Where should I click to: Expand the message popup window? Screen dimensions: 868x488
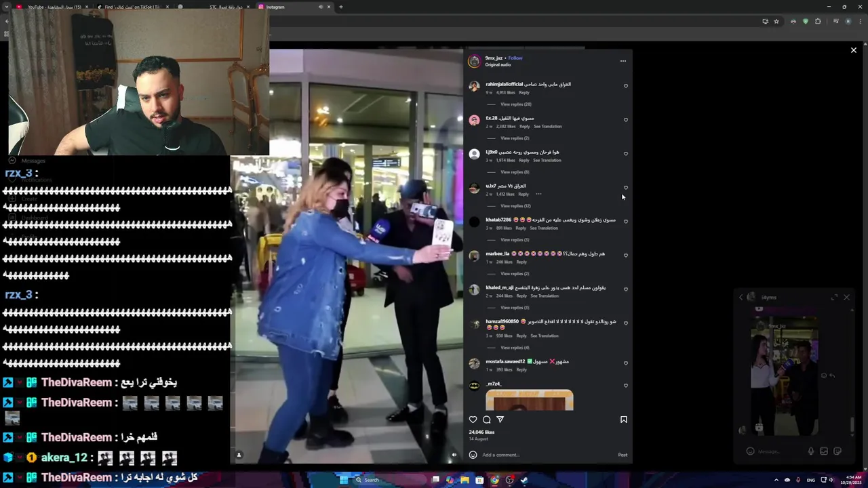click(x=834, y=298)
